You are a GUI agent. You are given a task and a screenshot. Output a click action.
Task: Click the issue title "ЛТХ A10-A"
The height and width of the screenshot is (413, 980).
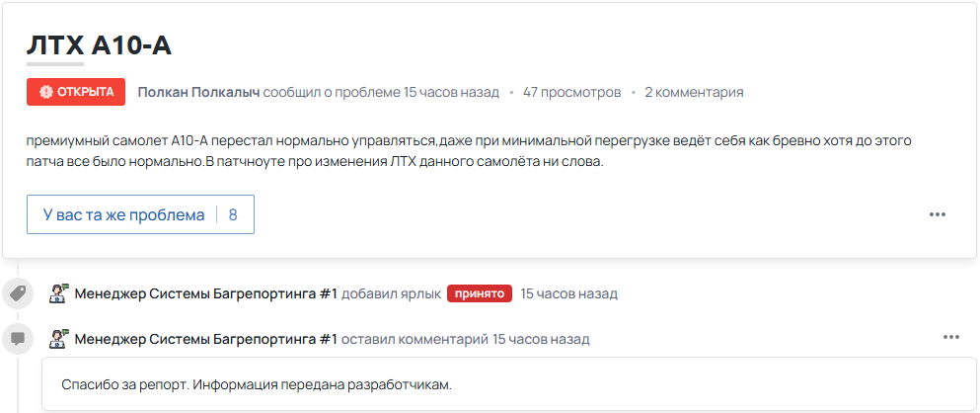point(101,45)
